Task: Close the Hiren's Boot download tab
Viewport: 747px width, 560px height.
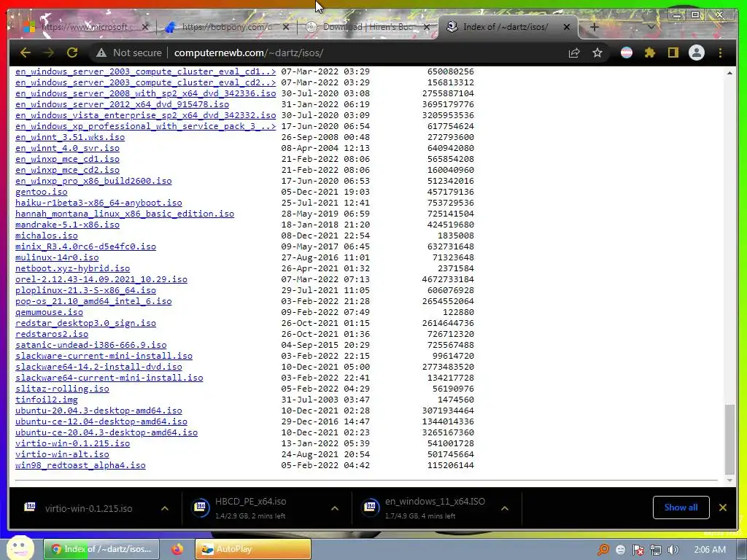Action: coord(427,27)
